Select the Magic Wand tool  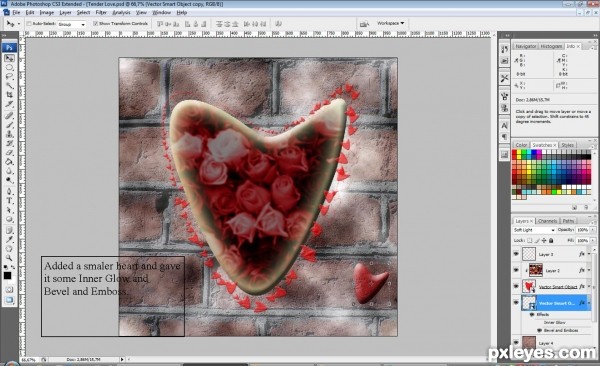9,86
